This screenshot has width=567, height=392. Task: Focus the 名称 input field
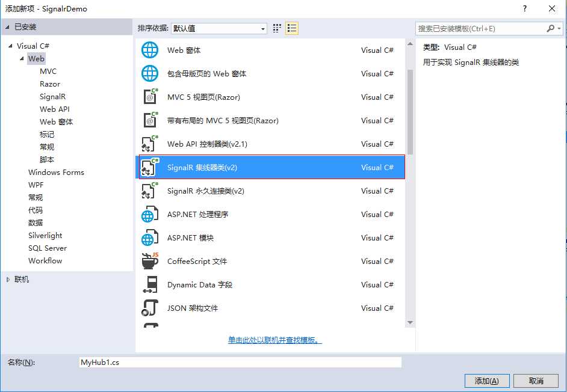[240, 363]
